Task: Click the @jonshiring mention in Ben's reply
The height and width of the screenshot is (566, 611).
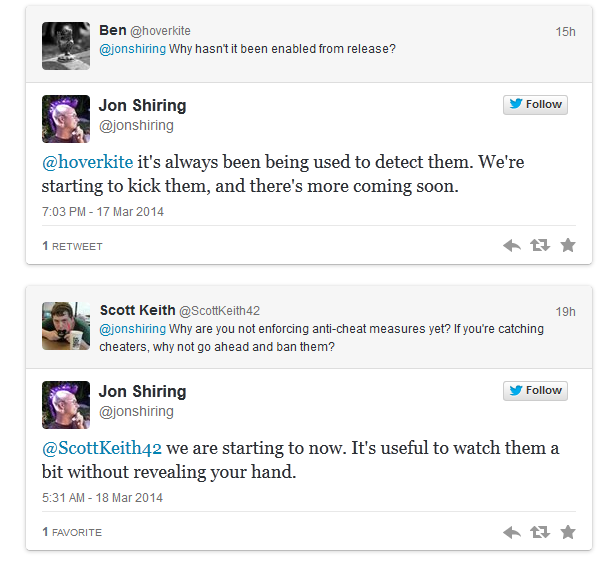Action: point(132,49)
